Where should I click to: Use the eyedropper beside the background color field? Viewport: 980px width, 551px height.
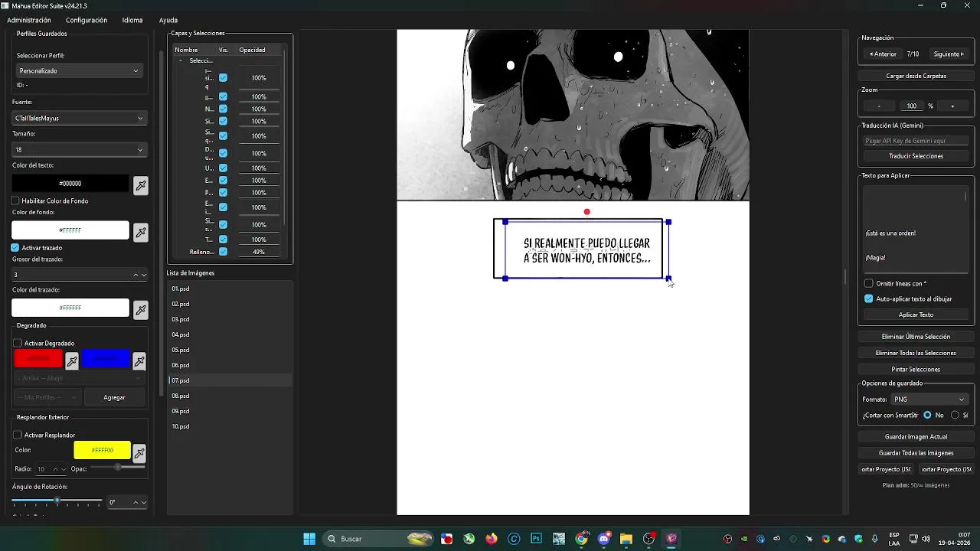[x=141, y=232]
